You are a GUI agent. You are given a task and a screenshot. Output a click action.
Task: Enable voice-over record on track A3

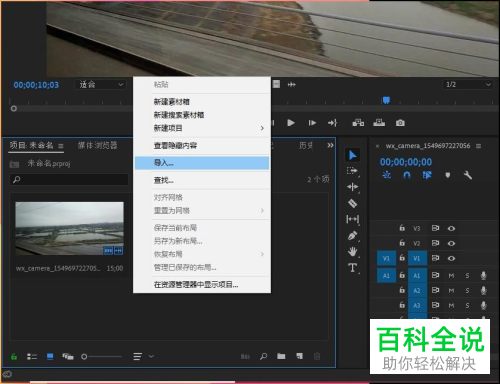click(483, 305)
